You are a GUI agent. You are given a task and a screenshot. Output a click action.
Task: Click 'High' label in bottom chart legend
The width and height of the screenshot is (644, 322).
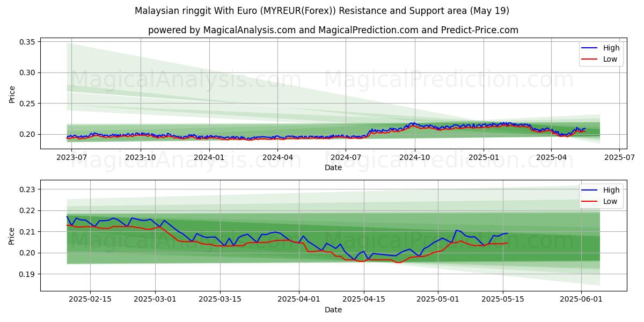pos(611,190)
